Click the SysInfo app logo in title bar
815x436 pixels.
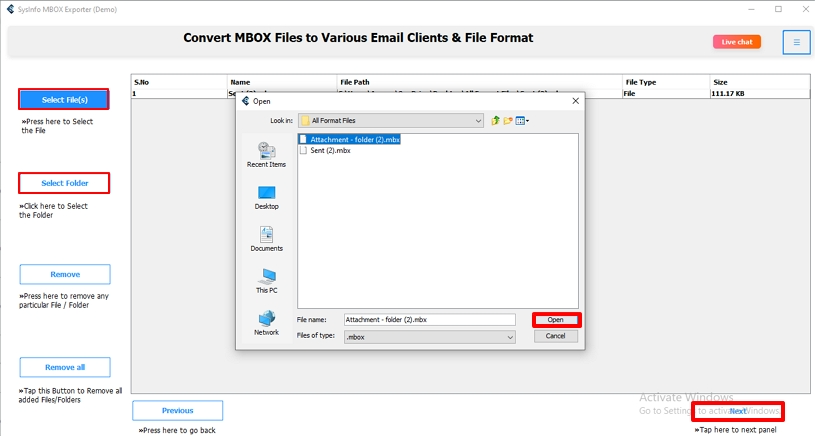[10, 9]
